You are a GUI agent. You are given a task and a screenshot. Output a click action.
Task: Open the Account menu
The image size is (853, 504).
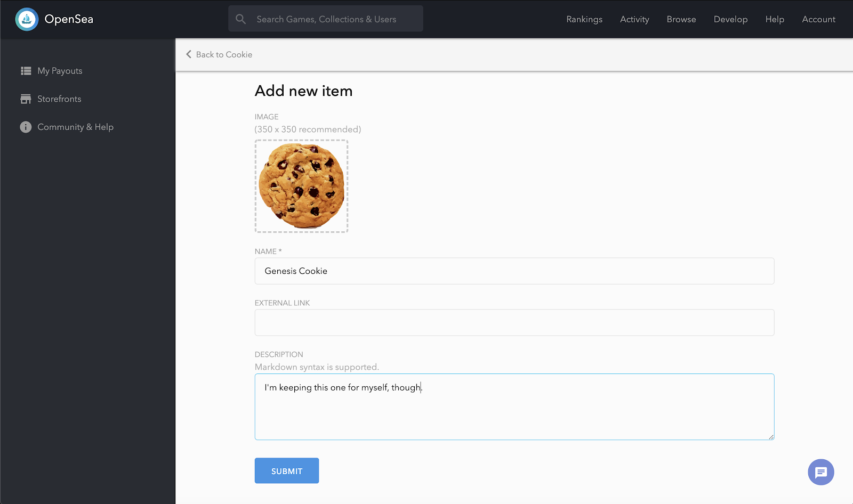(x=818, y=19)
